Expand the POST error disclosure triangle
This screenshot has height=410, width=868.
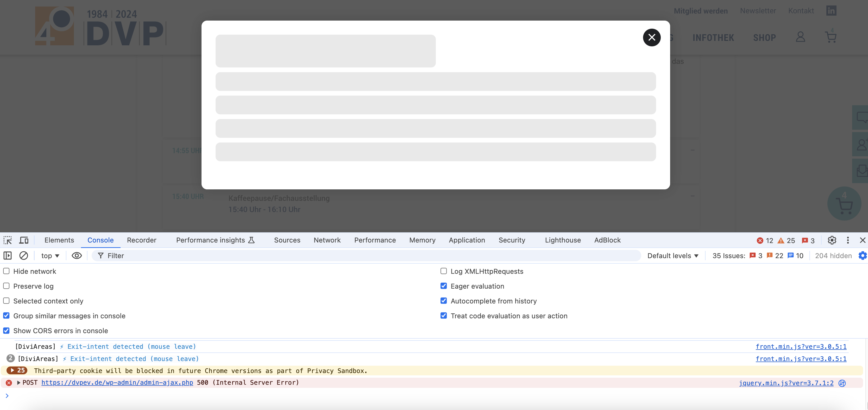(x=18, y=383)
